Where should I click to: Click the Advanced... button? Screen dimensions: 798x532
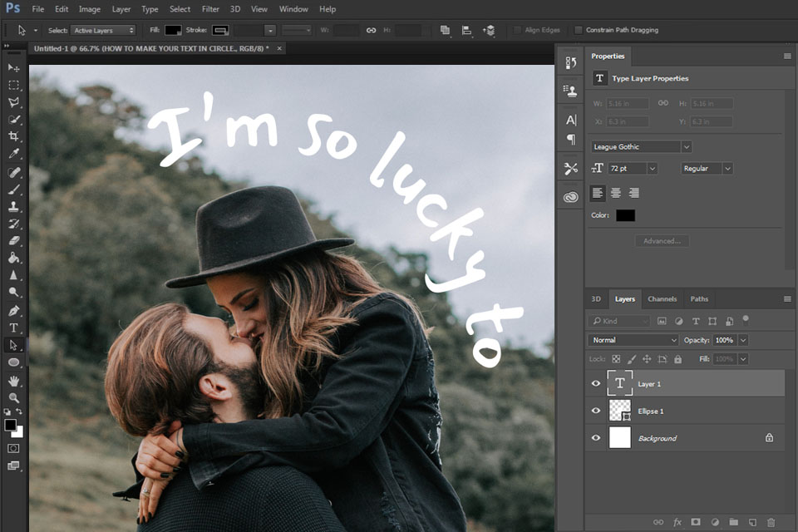pos(662,241)
